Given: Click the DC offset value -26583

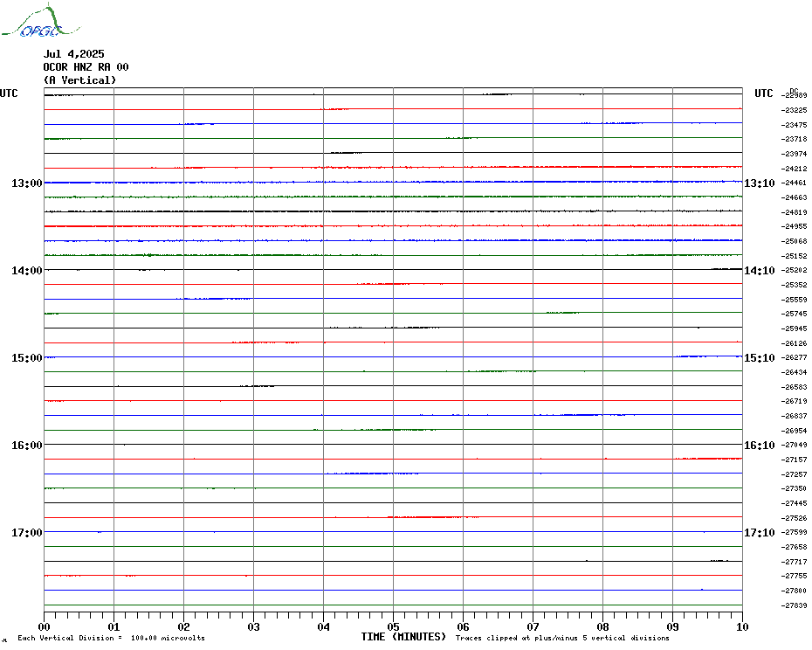Looking at the screenshot, I should [x=794, y=387].
